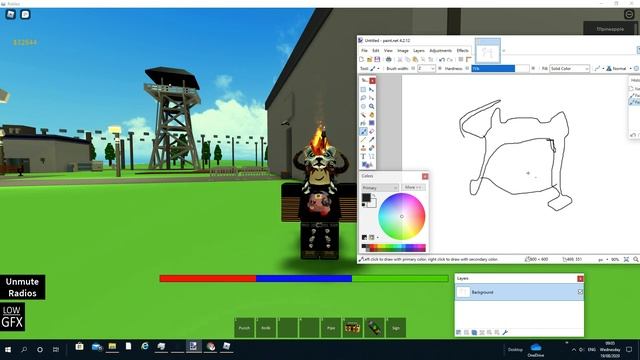This screenshot has height=360, width=640.
Task: Click the New file icon in Paint.NET toolbar
Action: pyautogui.click(x=362, y=60)
